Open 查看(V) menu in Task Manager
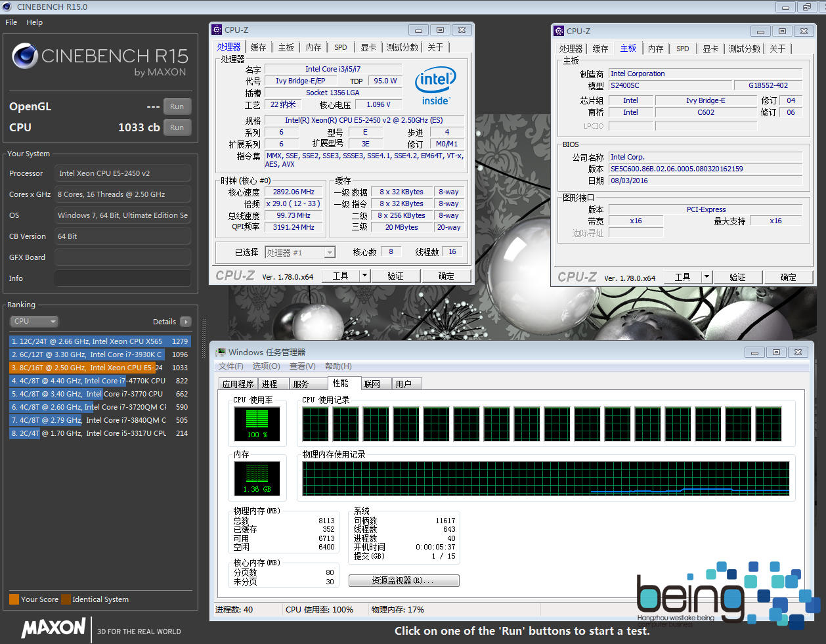The width and height of the screenshot is (826, 644). coord(303,366)
